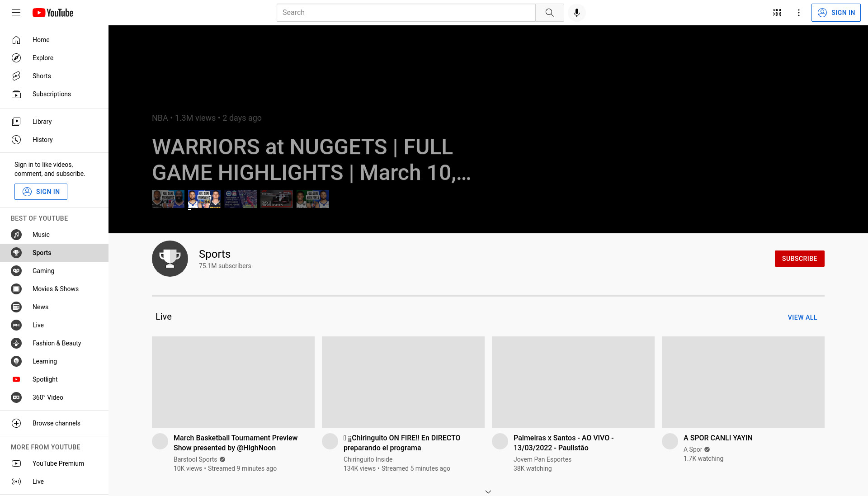The image size is (868, 496).
Task: Click the Library icon
Action: (x=16, y=122)
